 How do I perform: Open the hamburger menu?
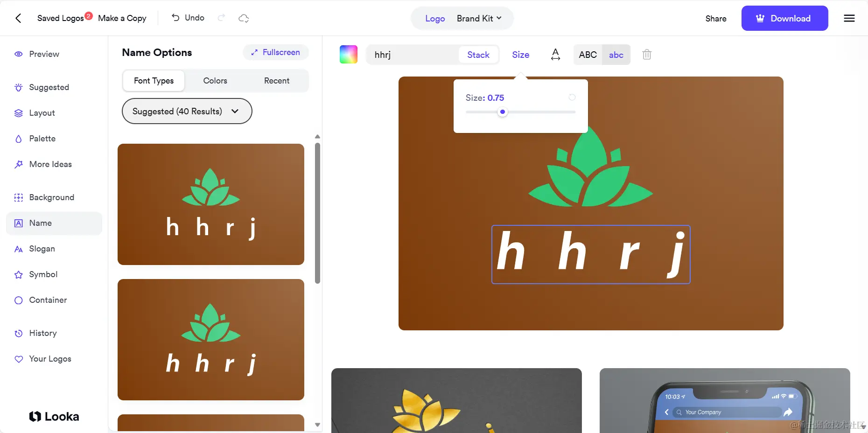tap(849, 18)
